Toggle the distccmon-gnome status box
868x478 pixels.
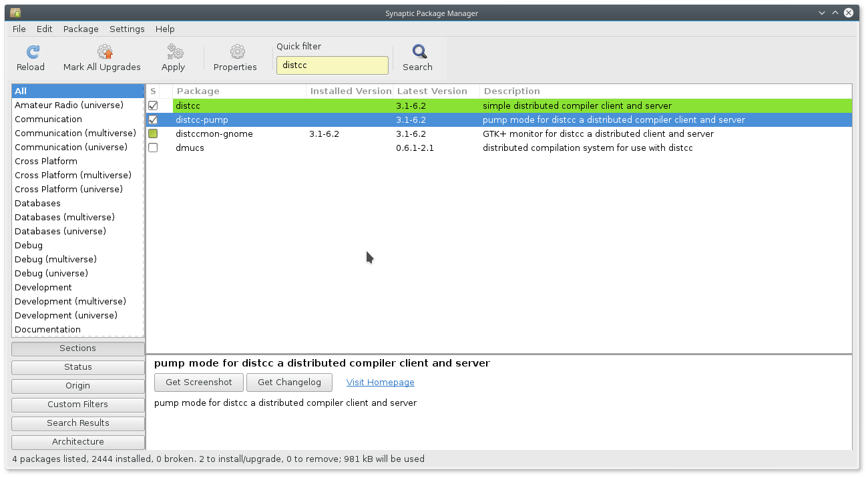(x=153, y=134)
